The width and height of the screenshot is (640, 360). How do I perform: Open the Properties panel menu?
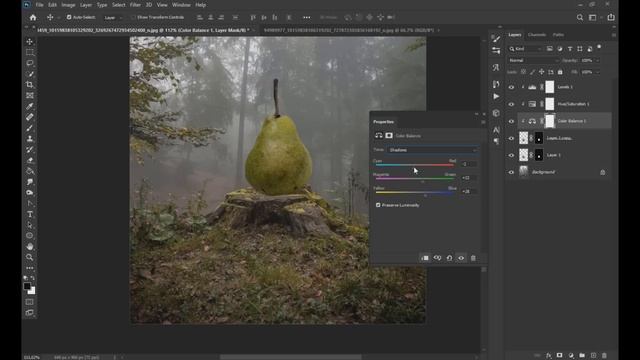(483, 122)
